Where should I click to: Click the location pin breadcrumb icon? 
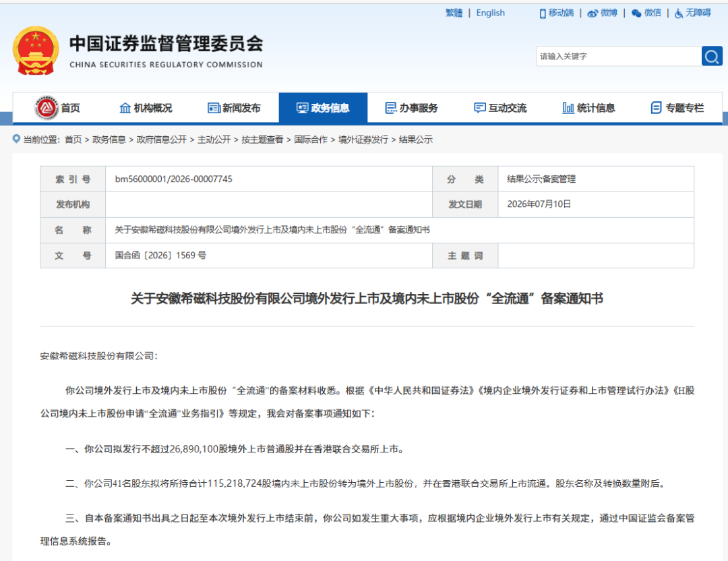16,139
